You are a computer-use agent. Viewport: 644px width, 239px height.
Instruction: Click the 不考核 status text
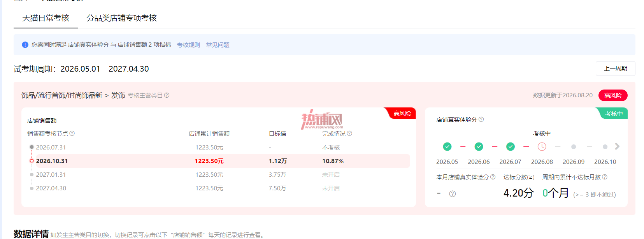coord(331,148)
